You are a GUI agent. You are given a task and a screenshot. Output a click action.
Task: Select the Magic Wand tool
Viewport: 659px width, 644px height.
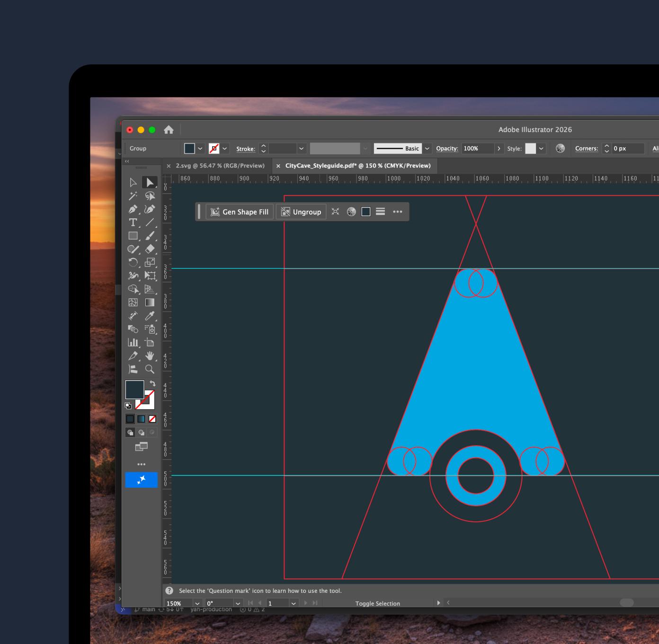click(x=133, y=196)
